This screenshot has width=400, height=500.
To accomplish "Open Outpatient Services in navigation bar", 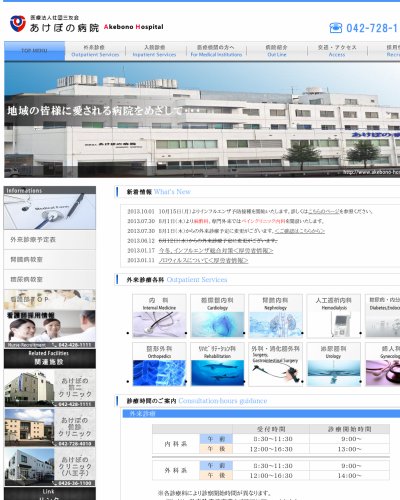I will pyautogui.click(x=95, y=51).
